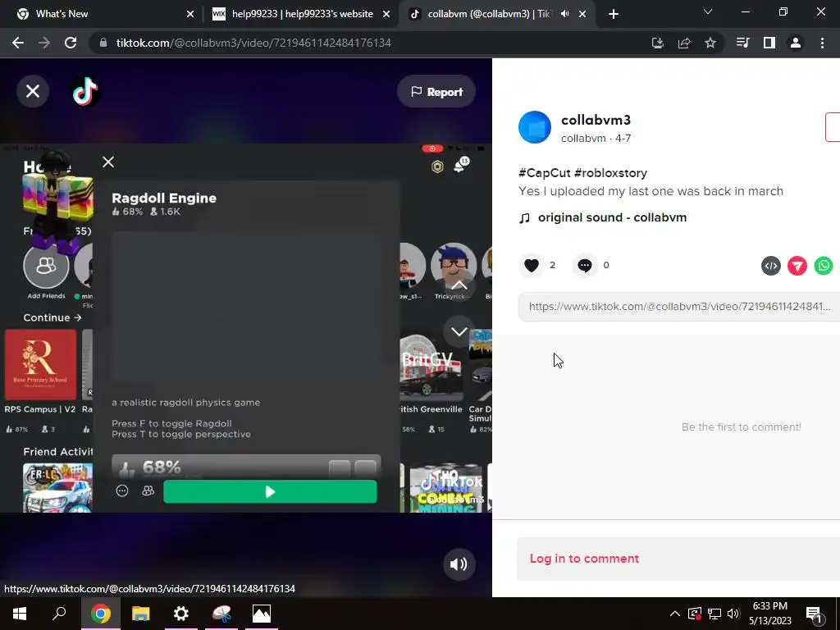Go forward in the browser
This screenshot has width=840, height=630.
[x=44, y=43]
